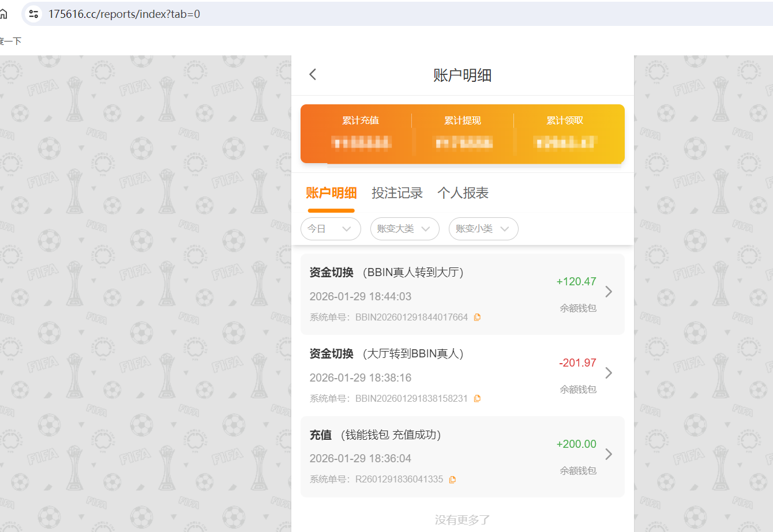The width and height of the screenshot is (773, 532).
Task: Navigate back using the 账户明细 page back arrow
Action: [312, 74]
